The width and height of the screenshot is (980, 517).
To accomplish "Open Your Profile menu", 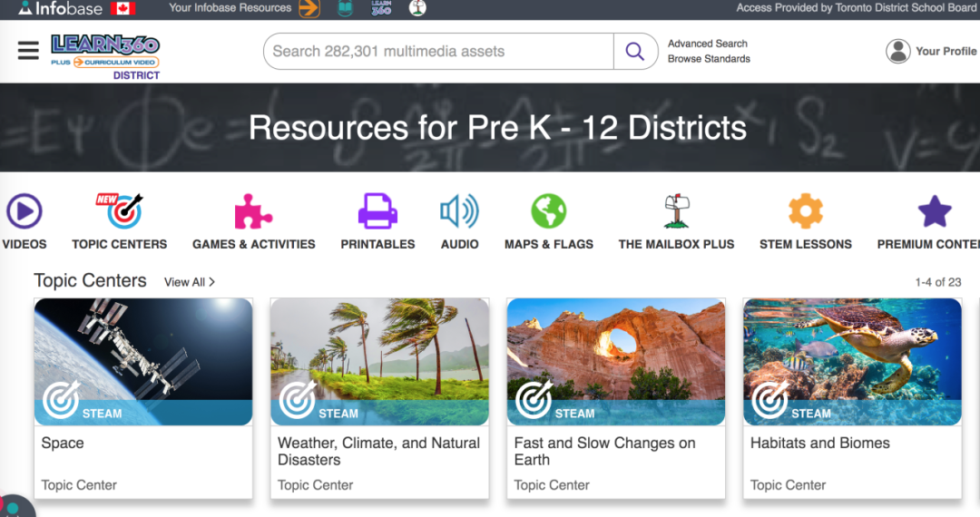I will [931, 52].
